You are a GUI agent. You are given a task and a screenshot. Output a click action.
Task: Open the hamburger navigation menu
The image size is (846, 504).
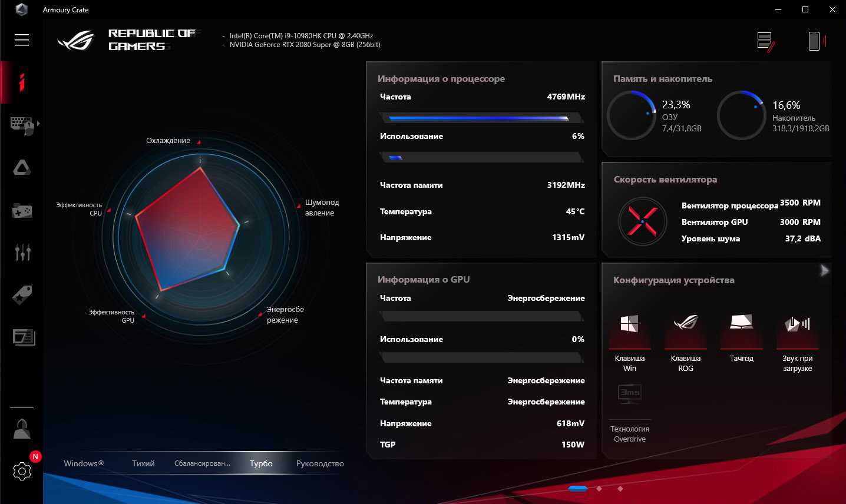tap(22, 40)
